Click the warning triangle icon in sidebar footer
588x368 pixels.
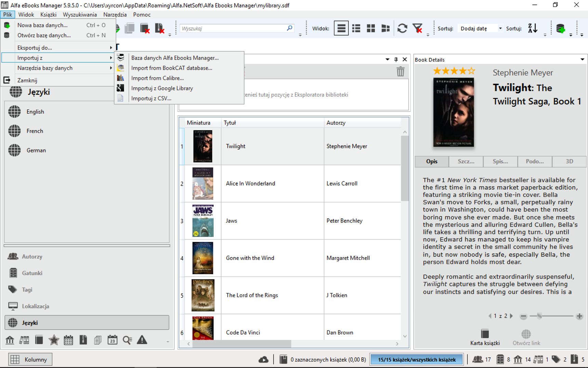click(142, 340)
